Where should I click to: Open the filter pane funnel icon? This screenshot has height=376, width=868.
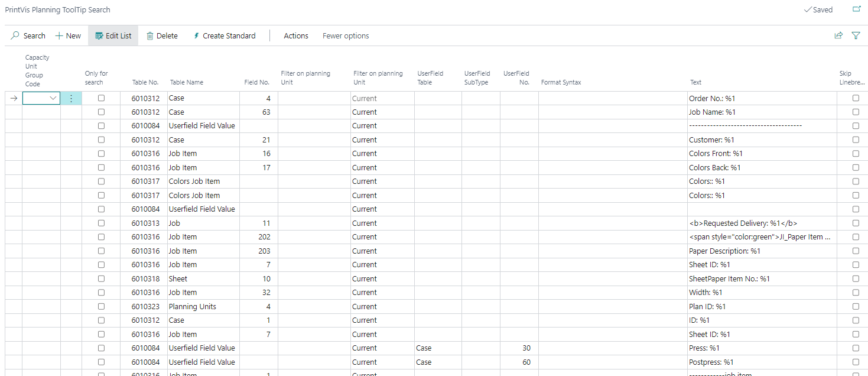856,35
